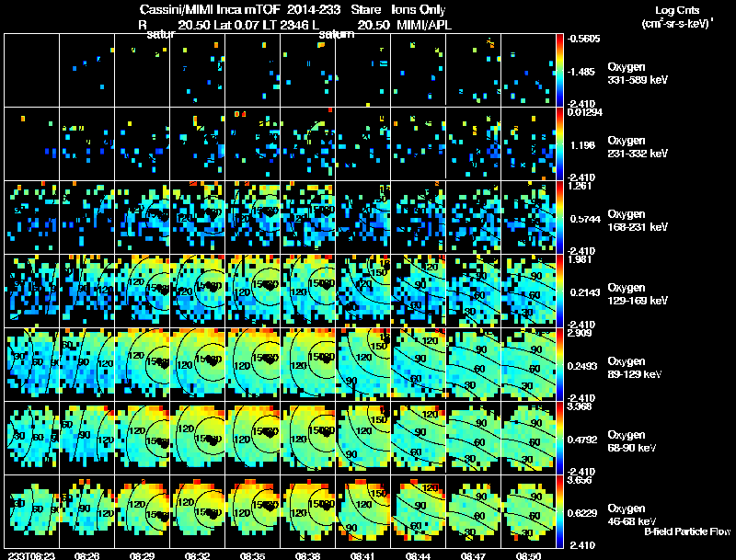This screenshot has height=560, width=736.
Task: Open the Oxygen 46-68 keV panel at 08:29
Action: (143, 511)
